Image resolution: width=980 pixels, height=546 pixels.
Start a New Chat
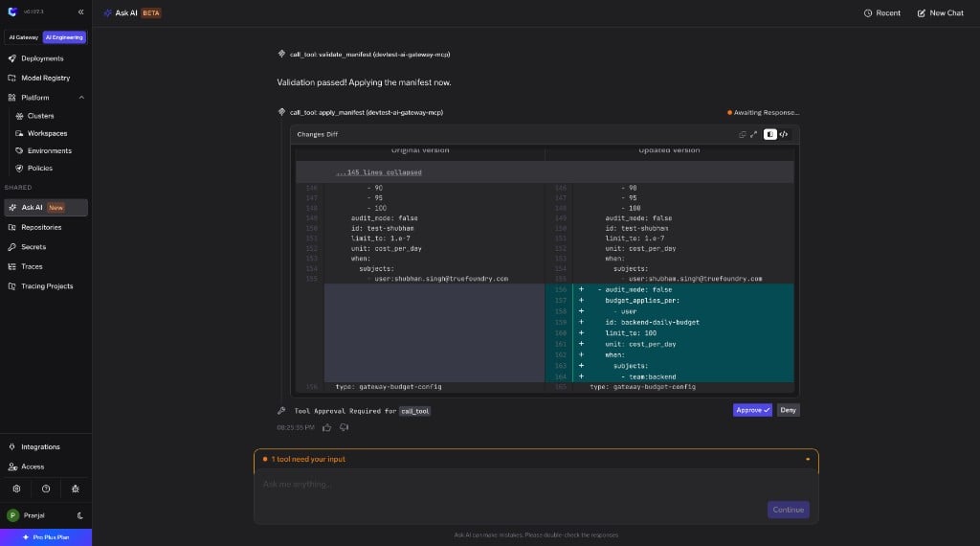coord(940,13)
